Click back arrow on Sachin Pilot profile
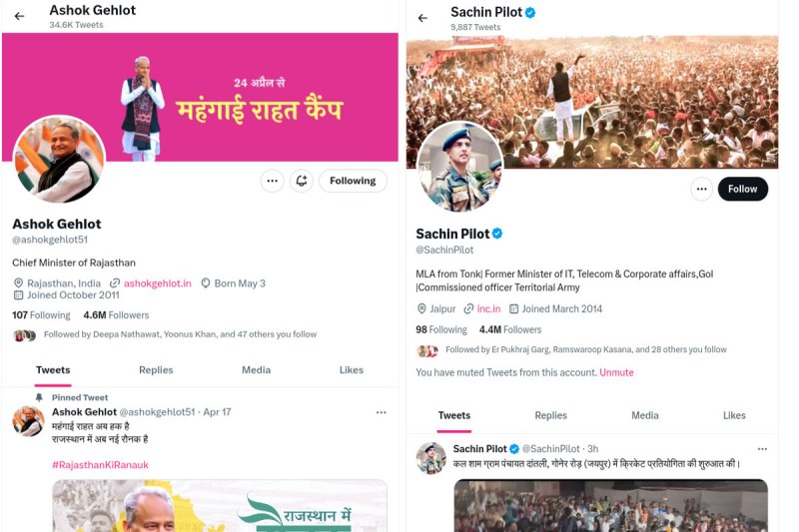This screenshot has width=799, height=532. 422,18
